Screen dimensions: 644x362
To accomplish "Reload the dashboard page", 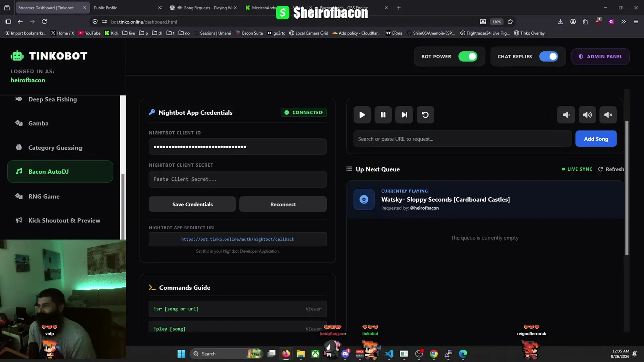I will 44,22.
